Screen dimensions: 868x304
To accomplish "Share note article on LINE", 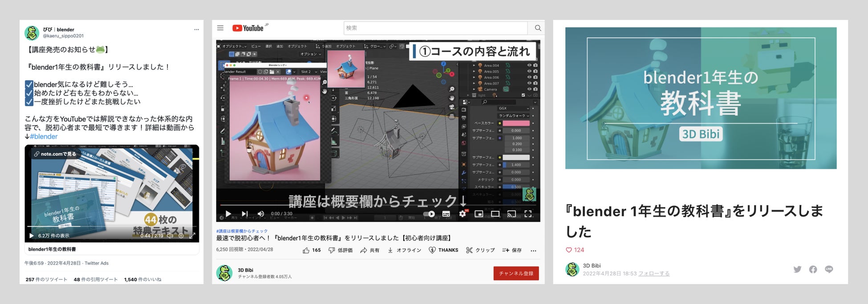I will point(829,269).
